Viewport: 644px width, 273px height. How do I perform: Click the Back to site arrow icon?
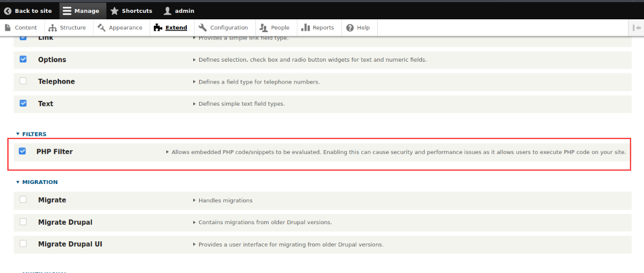pos(8,11)
